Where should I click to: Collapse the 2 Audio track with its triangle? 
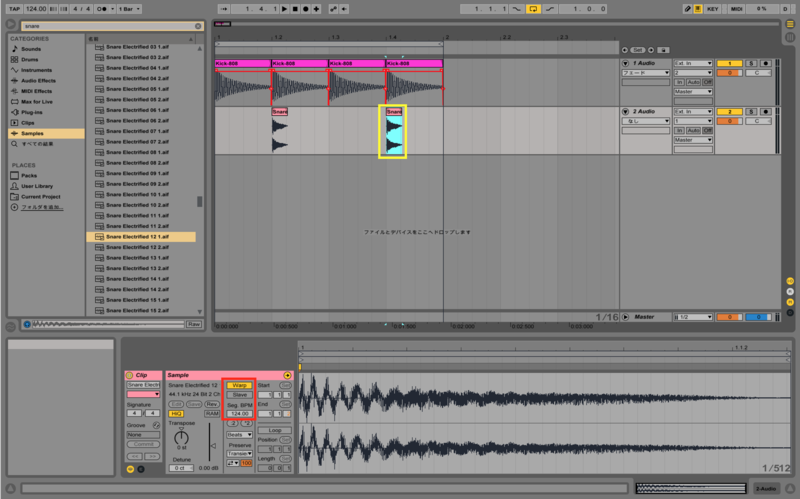(x=626, y=112)
